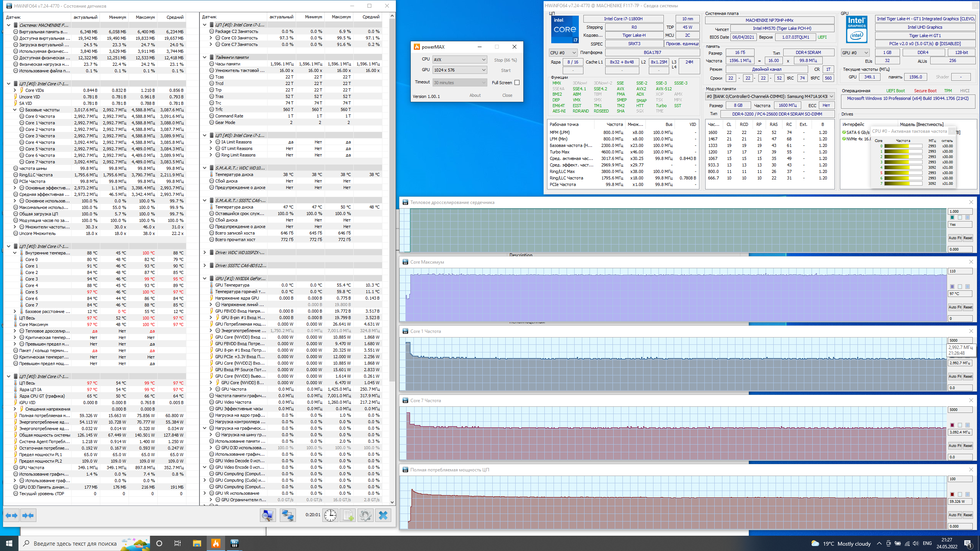
Task: Switch to HWiNFO icon on taskbar
Action: [x=234, y=543]
